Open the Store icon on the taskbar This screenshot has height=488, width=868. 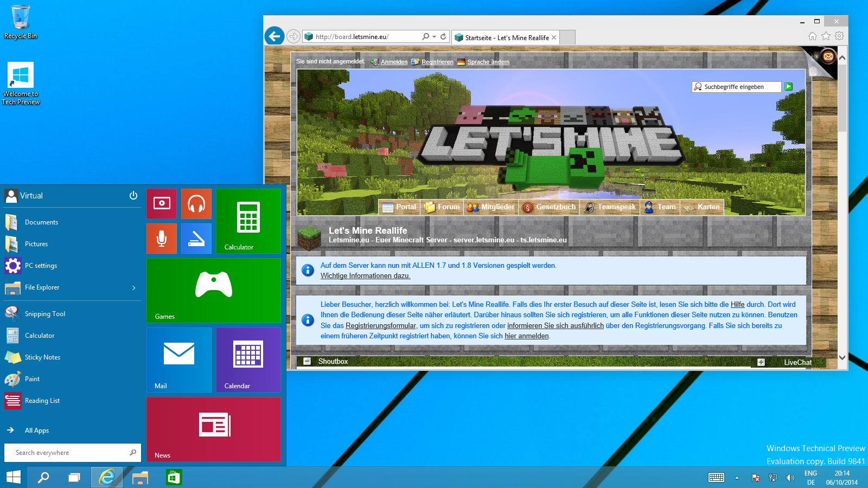[174, 477]
